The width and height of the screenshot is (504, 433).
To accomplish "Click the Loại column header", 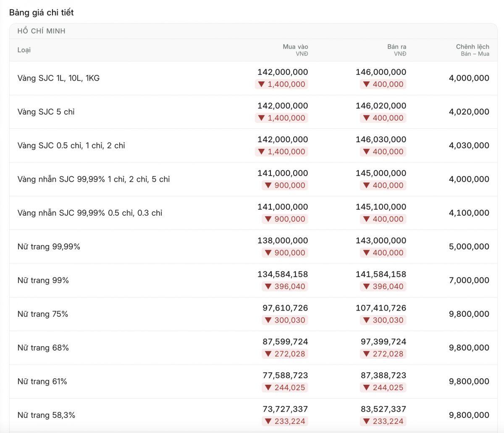I will (x=24, y=50).
